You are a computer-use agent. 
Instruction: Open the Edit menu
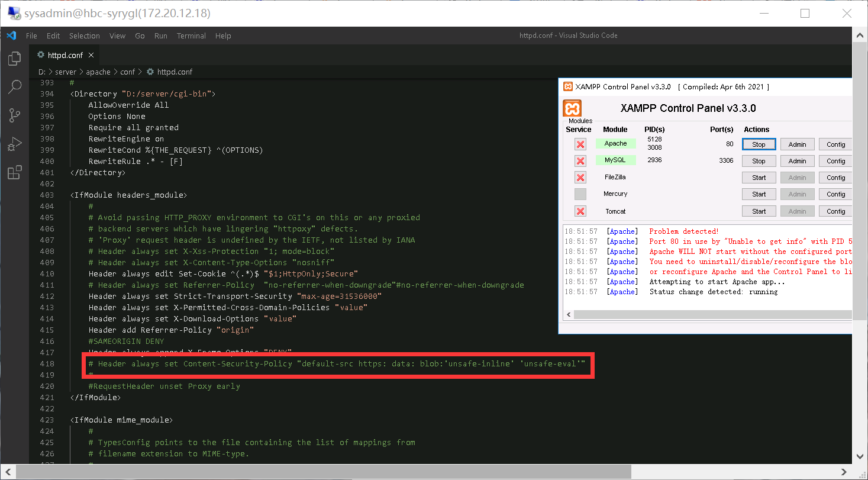pyautogui.click(x=53, y=36)
